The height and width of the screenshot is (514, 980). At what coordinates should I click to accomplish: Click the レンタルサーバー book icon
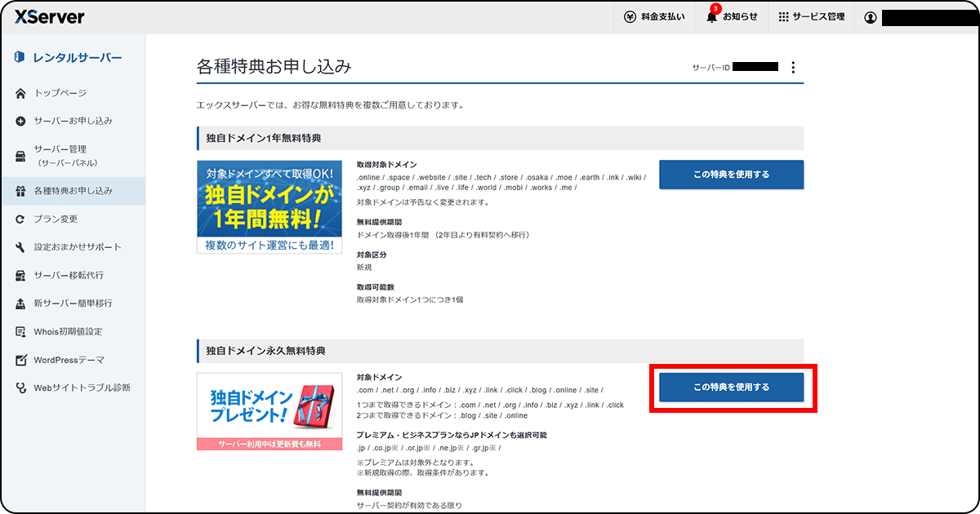(x=20, y=57)
